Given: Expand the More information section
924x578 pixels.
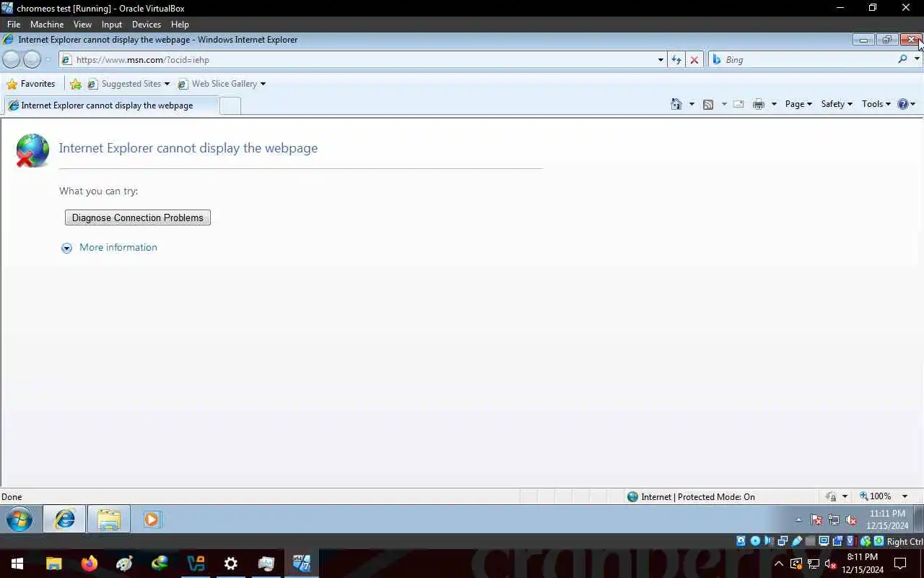Looking at the screenshot, I should tap(110, 247).
